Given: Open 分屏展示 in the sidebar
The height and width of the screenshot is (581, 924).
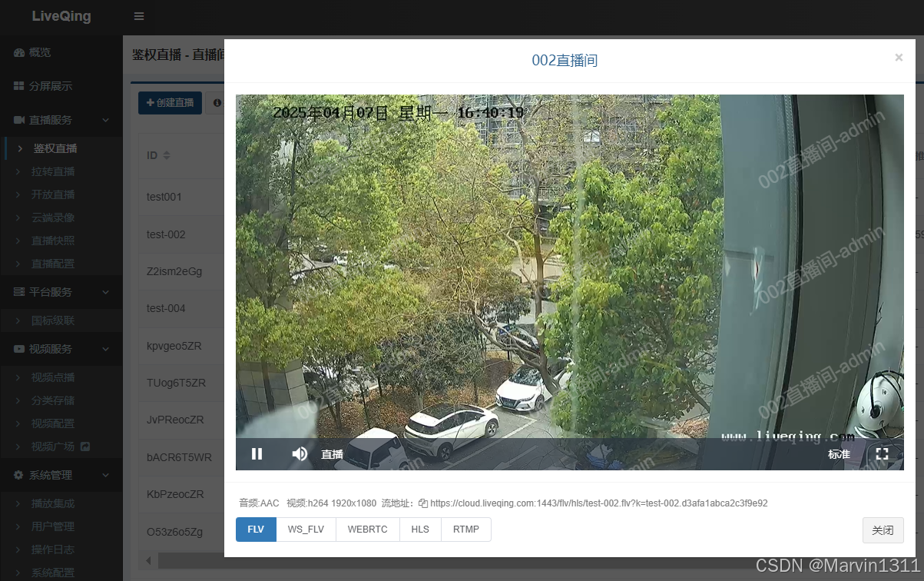Looking at the screenshot, I should [61, 86].
